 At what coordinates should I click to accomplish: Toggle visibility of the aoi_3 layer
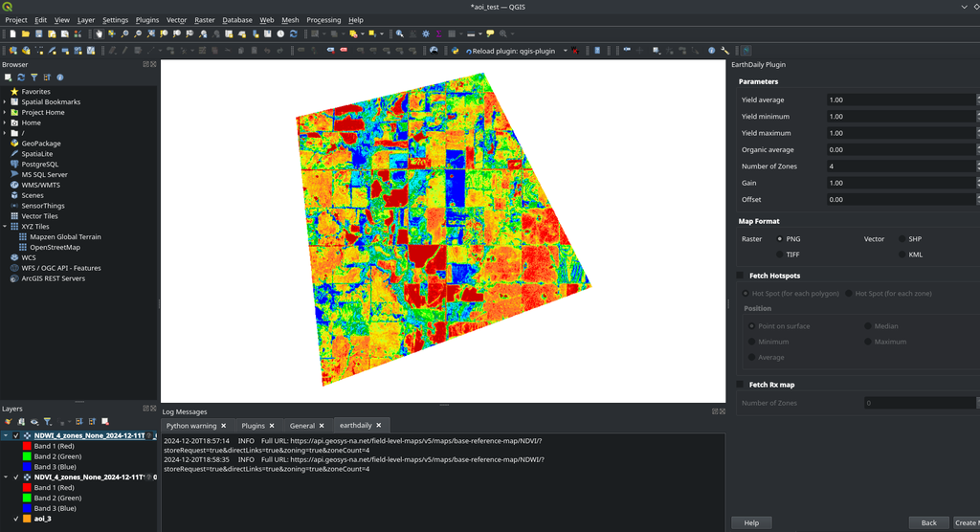16,519
